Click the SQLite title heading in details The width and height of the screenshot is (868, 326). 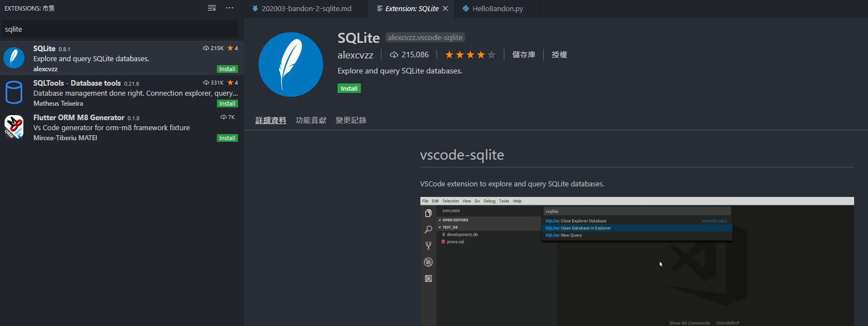(359, 37)
